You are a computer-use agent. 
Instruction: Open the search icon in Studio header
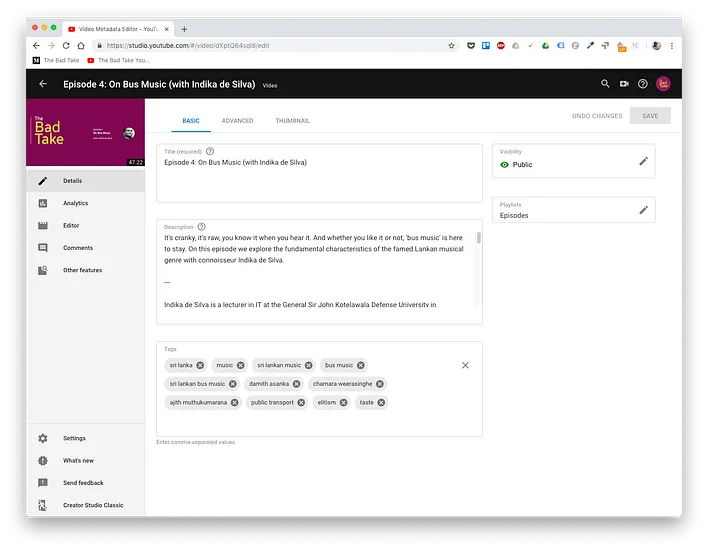(605, 85)
